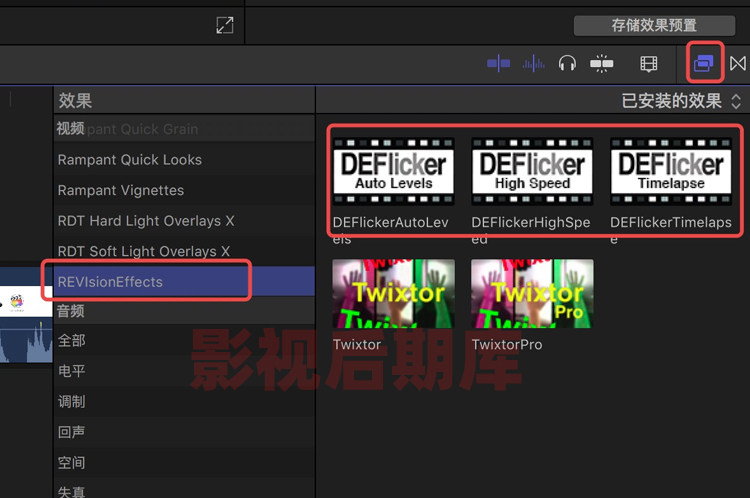Click the Save Effects Preset (存储效果预置) button

coord(654,25)
